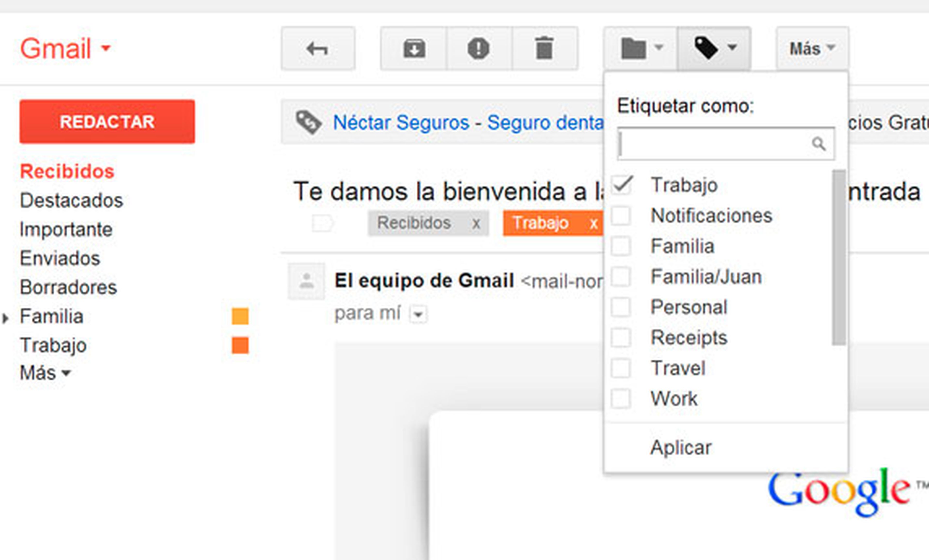Open the Más toolbar dropdown

point(812,49)
